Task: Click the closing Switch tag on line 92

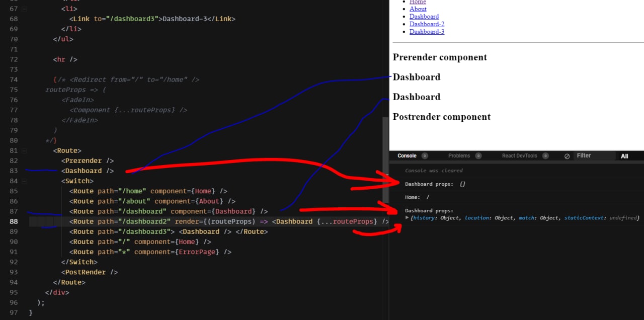Action: point(79,262)
